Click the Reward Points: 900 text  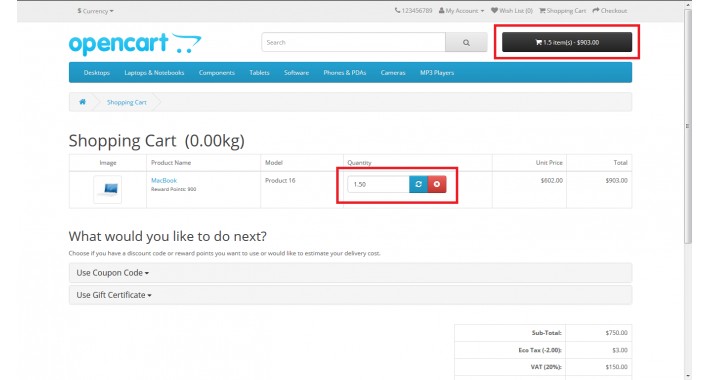point(173,189)
